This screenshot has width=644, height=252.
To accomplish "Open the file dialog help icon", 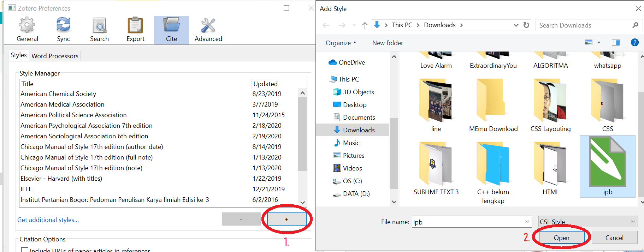I will tap(634, 43).
